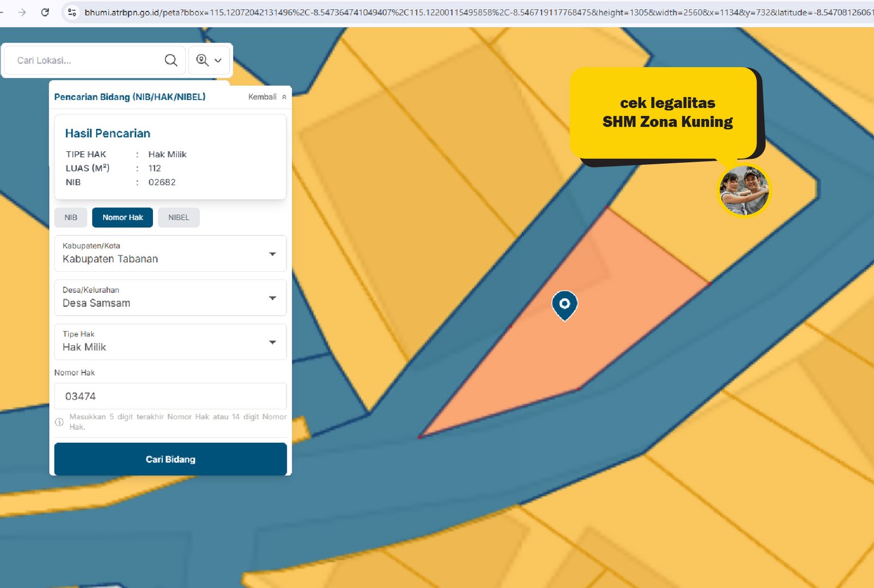
Task: Open site information icon in address bar
Action: 72,12
